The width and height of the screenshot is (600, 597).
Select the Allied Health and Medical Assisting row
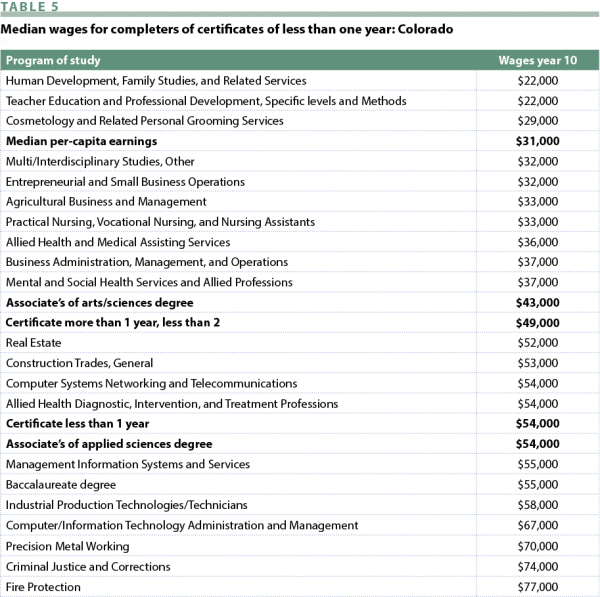pos(118,242)
